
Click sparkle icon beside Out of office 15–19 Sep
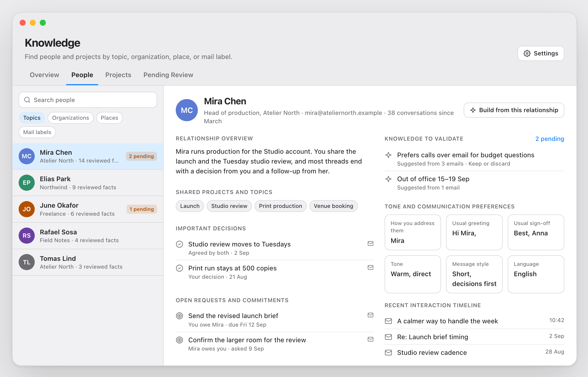388,179
